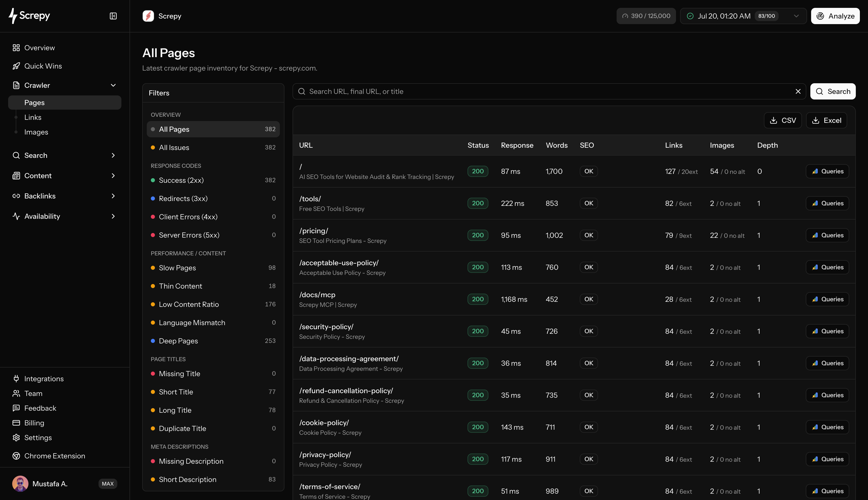Click the OK SEO badge for /privacy-policy/
Screen dimensions: 868x500
click(x=588, y=459)
